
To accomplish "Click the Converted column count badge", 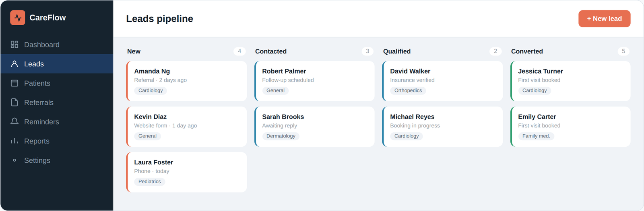I will coord(623,51).
